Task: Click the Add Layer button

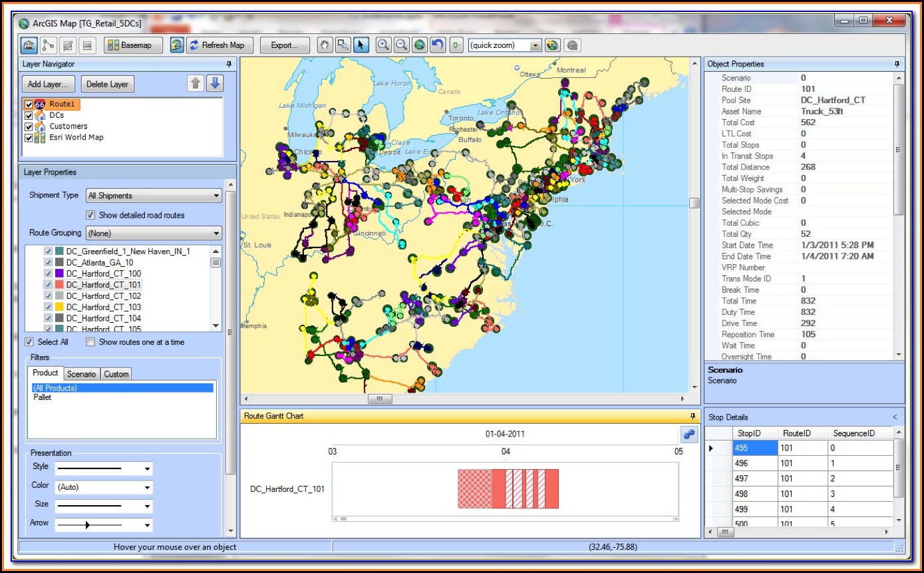Action: tap(48, 85)
